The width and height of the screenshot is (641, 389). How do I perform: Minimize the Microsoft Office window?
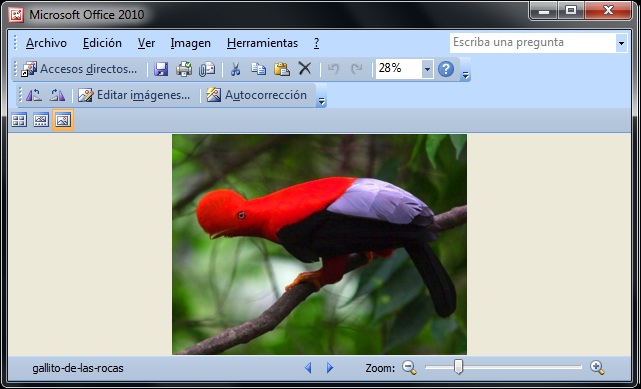[x=544, y=11]
